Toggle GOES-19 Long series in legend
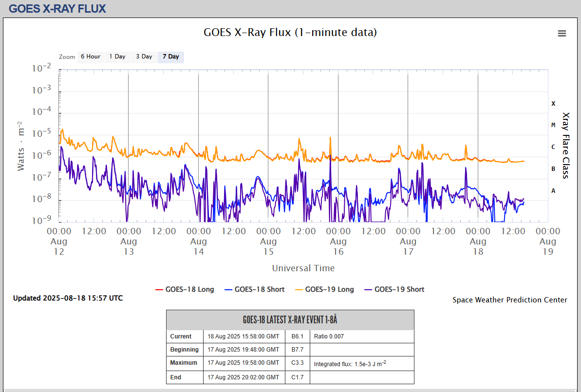 click(x=324, y=289)
